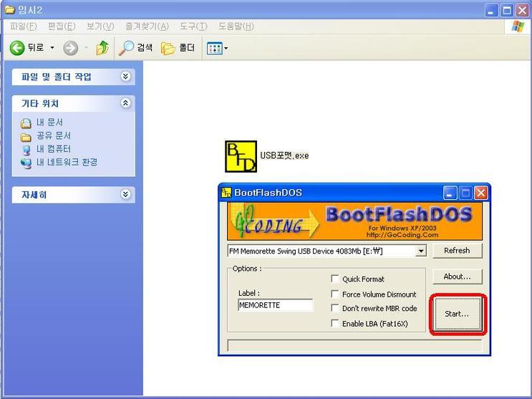Enable LBA (Fat16X) checkbox
This screenshot has width=532, height=399.
335,323
